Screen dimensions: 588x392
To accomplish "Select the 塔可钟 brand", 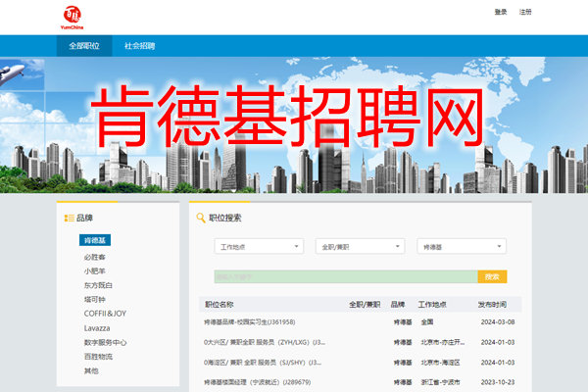I will click(x=94, y=299).
